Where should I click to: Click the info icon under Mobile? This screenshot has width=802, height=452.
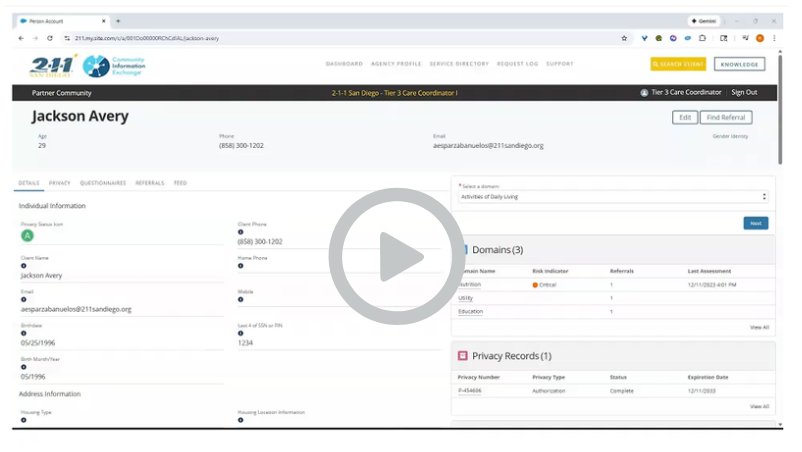tap(240, 300)
